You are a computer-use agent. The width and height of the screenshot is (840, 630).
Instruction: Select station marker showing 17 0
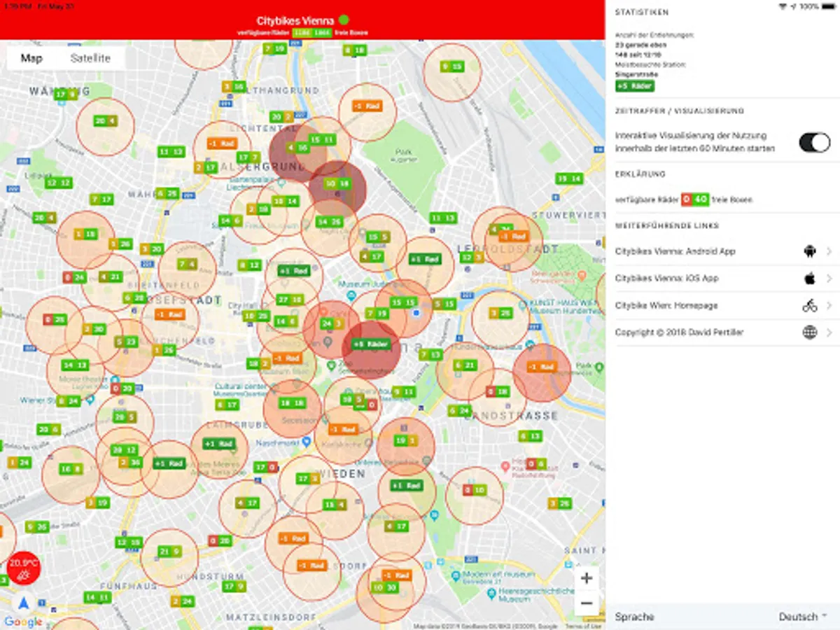pyautogui.click(x=265, y=467)
